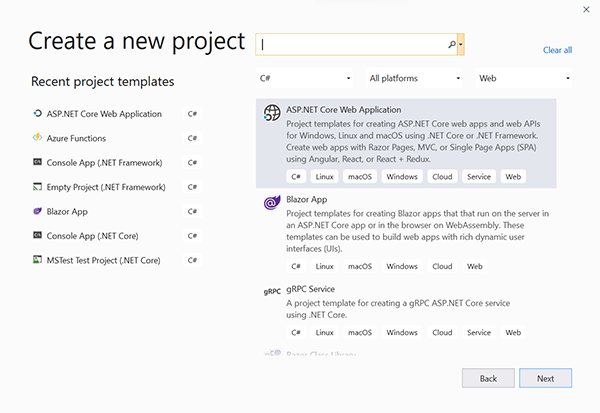The image size is (600, 413).
Task: Click Windows tag under gRPC Service
Action: click(402, 332)
